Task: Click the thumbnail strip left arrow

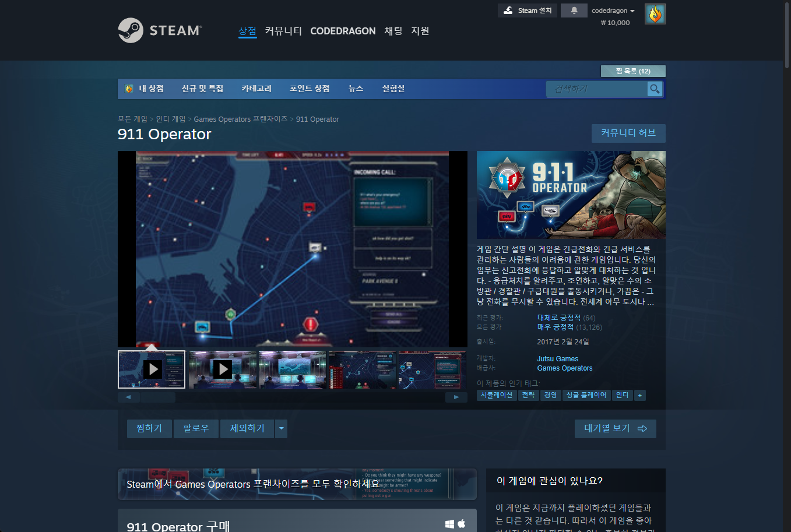Action: [x=128, y=397]
